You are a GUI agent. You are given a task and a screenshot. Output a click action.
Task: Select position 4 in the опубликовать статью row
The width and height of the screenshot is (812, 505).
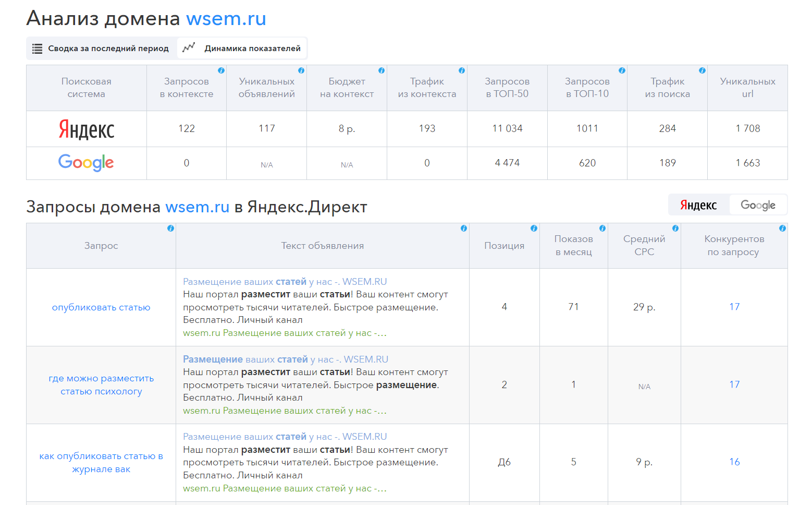click(505, 307)
